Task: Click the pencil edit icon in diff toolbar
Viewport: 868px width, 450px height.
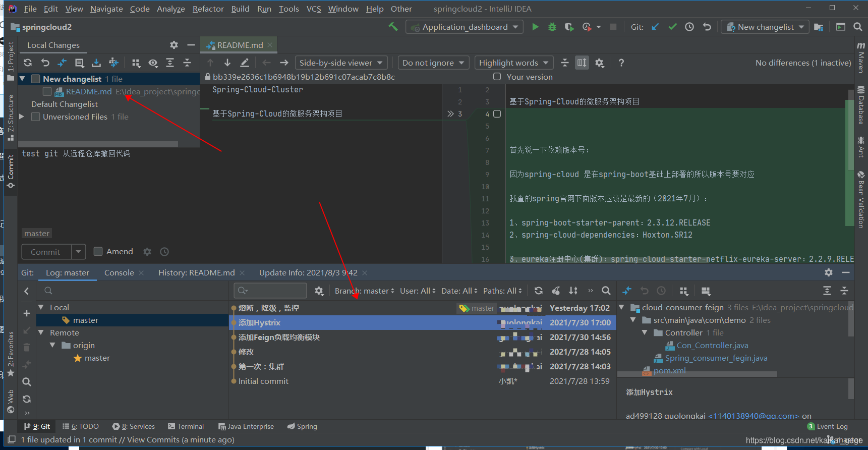Action: coord(245,63)
